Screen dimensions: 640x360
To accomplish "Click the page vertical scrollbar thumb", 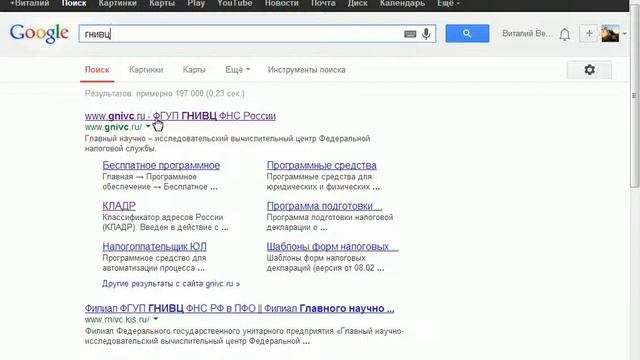I will coord(634,96).
